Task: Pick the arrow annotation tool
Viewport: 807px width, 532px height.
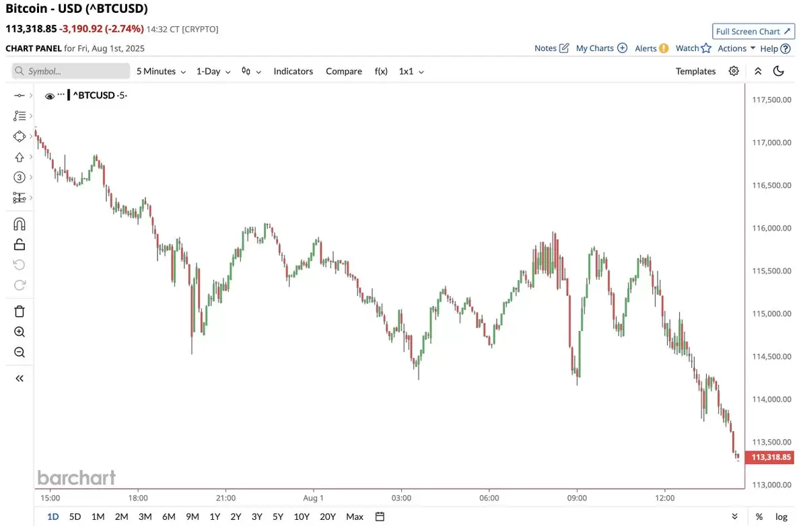Action: [19, 157]
